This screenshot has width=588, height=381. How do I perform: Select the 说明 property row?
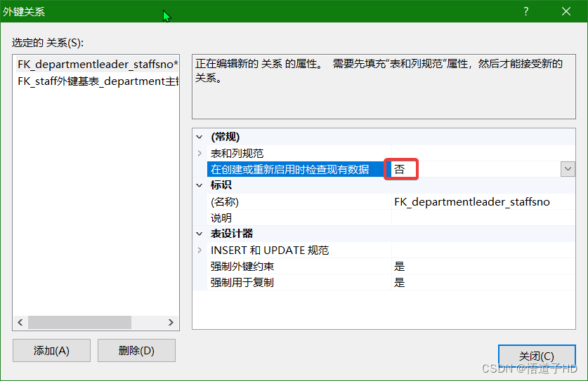point(299,218)
